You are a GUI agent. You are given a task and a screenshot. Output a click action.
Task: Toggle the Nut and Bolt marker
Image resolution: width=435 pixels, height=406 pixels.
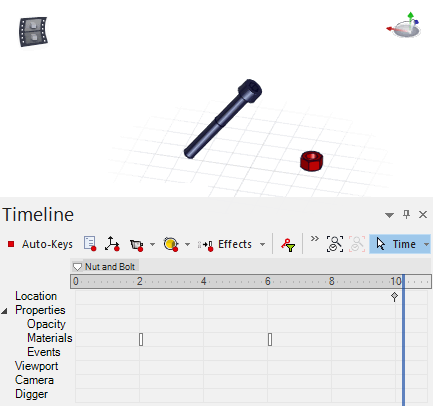point(77,267)
